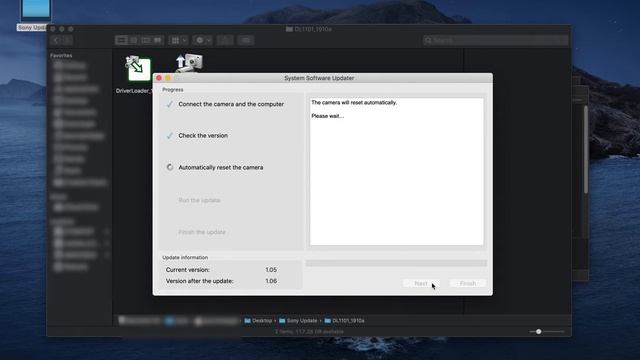
Task: Select the Sony Update desktop icon
Action: click(36, 10)
